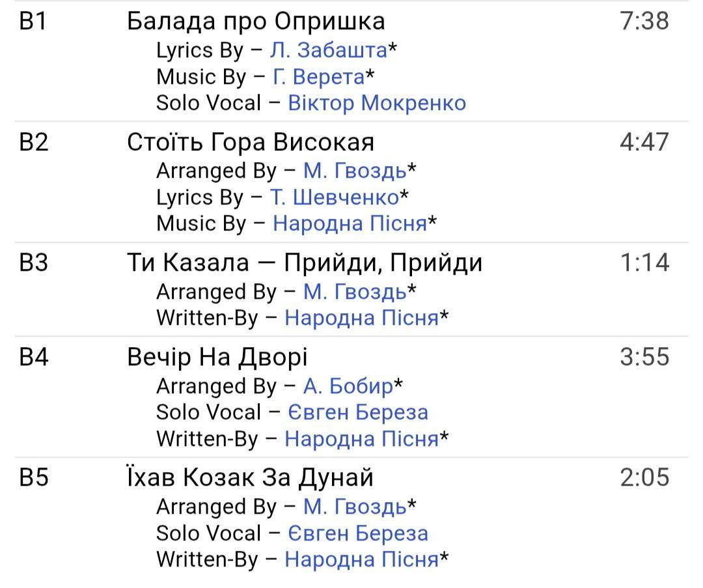Open М. Гвоздь arranger on track B3
This screenshot has height=588, width=703.
355,292
